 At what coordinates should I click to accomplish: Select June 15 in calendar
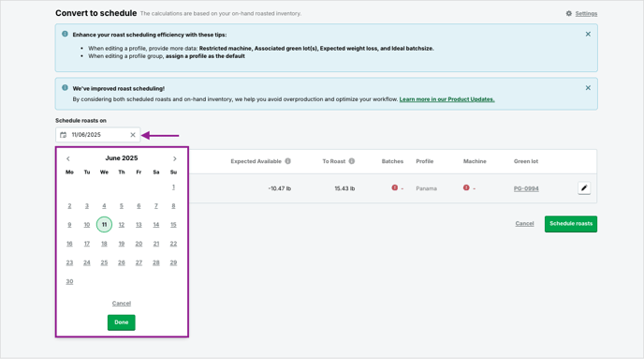173,225
